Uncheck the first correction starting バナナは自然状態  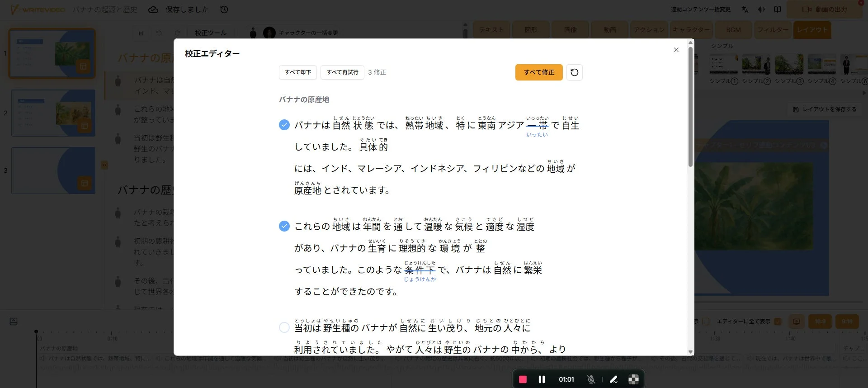284,125
